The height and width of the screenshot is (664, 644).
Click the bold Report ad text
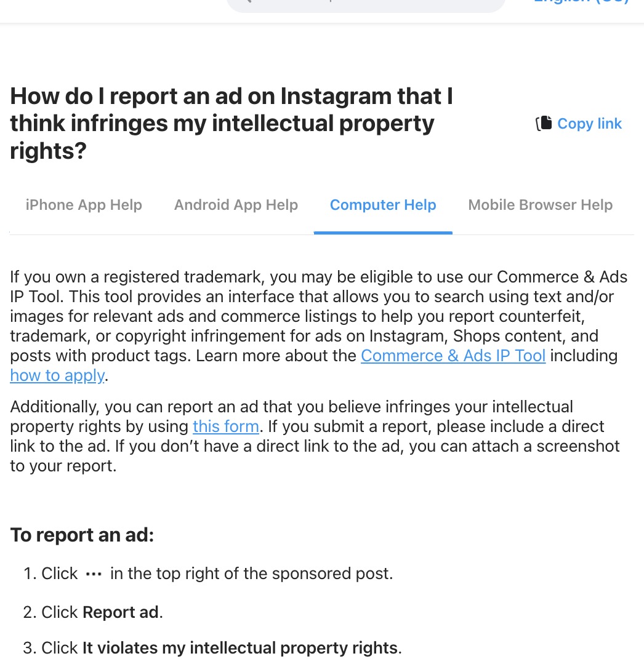[121, 612]
